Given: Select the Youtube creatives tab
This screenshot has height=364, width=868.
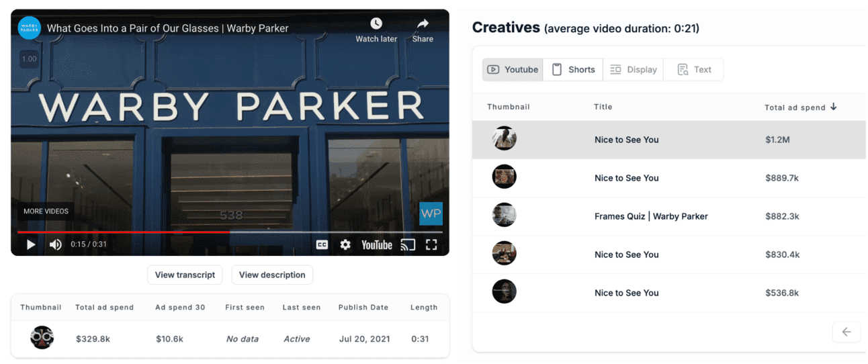Looking at the screenshot, I should coord(513,69).
